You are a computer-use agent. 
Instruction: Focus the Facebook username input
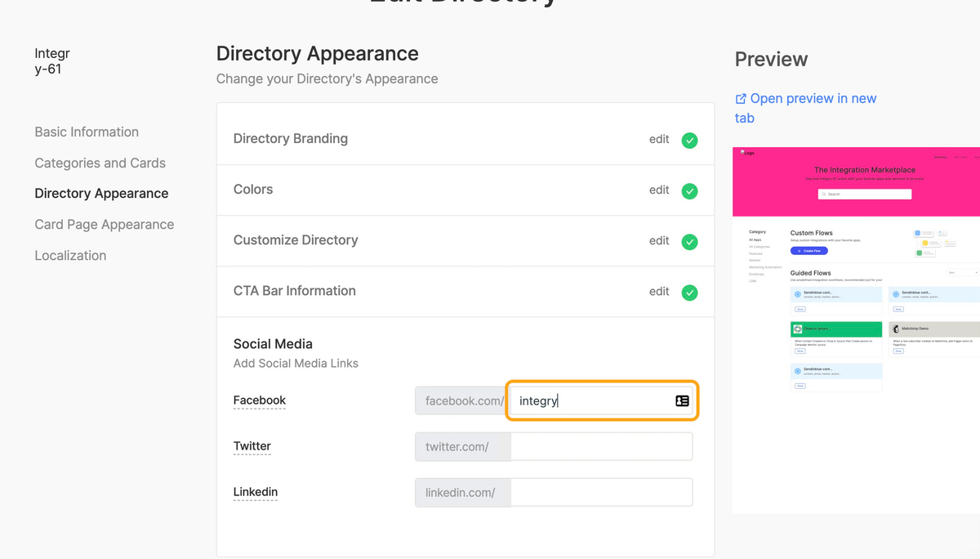pyautogui.click(x=602, y=400)
